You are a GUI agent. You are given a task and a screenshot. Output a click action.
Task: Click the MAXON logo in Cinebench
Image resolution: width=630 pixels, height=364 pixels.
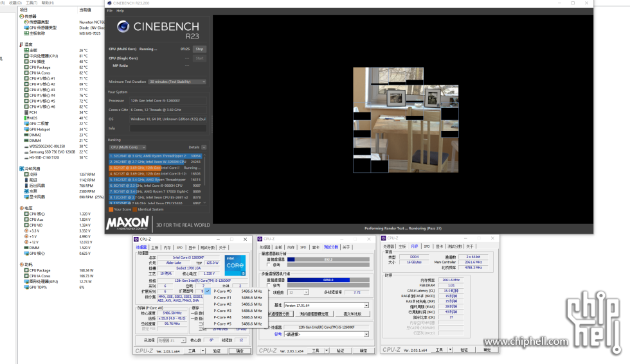click(127, 223)
